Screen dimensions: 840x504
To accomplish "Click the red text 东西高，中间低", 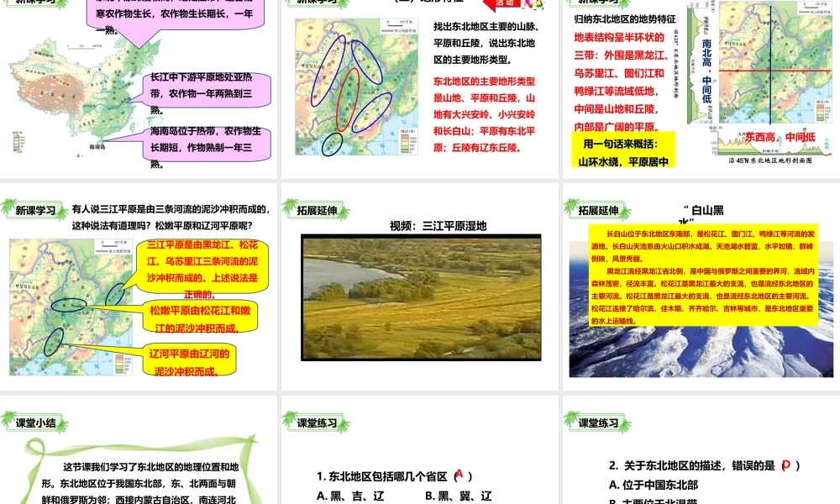I will click(x=780, y=137).
